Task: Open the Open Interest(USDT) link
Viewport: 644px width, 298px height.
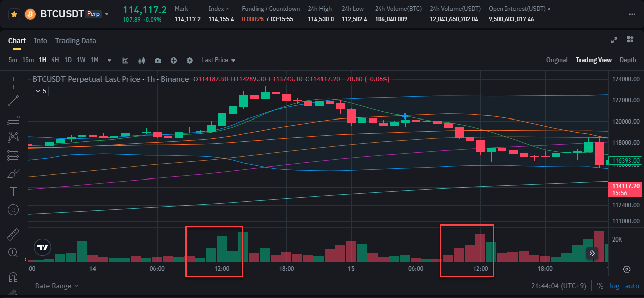Action: click(x=520, y=9)
